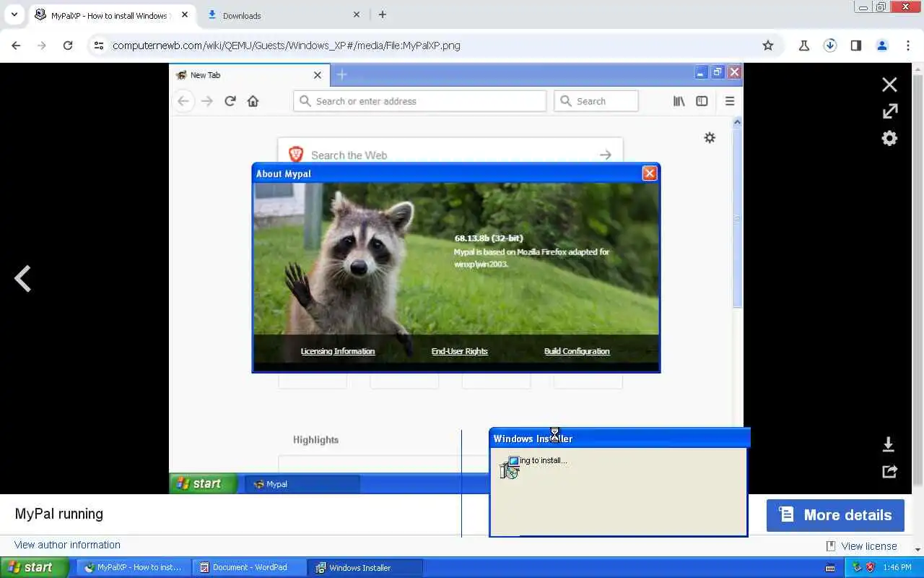This screenshot has width=924, height=578.
Task: Close the media viewer with the X
Action: point(889,85)
